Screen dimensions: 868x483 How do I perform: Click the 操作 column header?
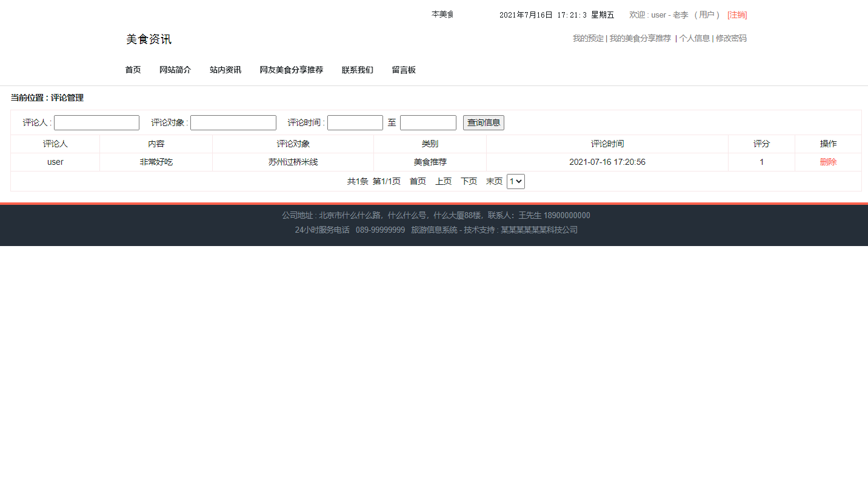coord(828,144)
